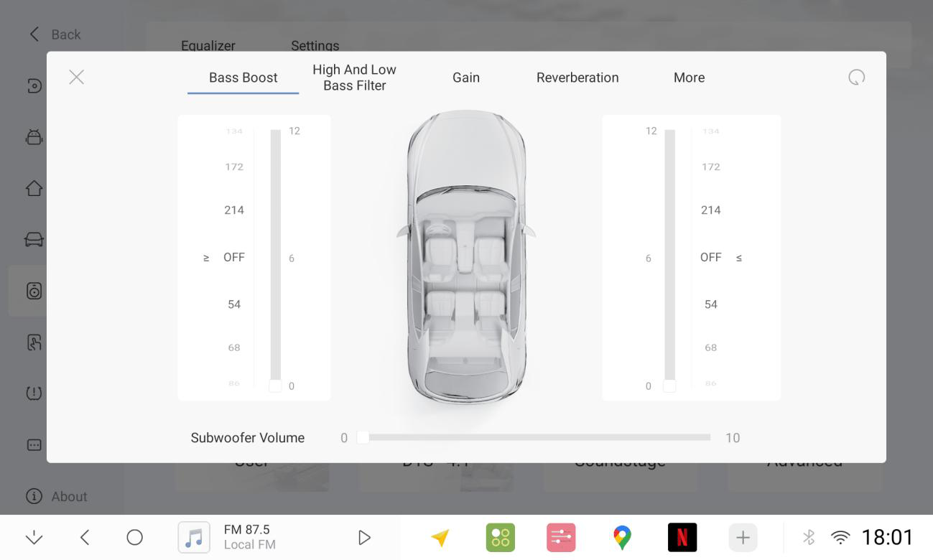Screen dimensions: 933x560
Task: Click the Wi-Fi status icon
Action: pos(840,537)
